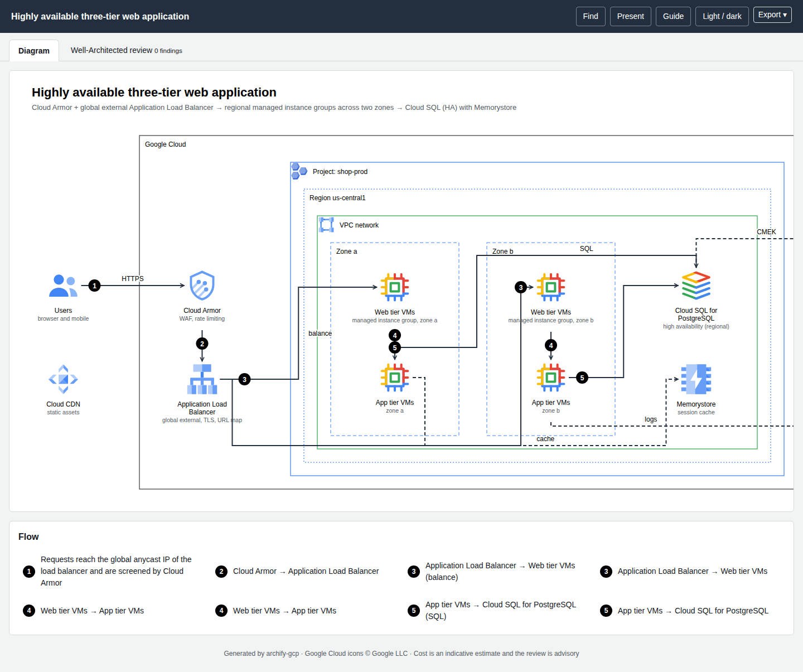Click the 'Region us-central1' label

point(337,198)
